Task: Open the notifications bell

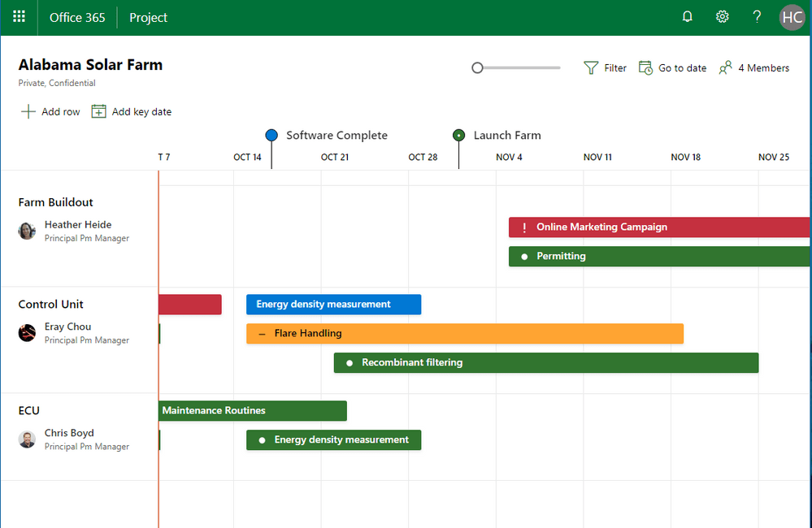Action: pos(688,17)
